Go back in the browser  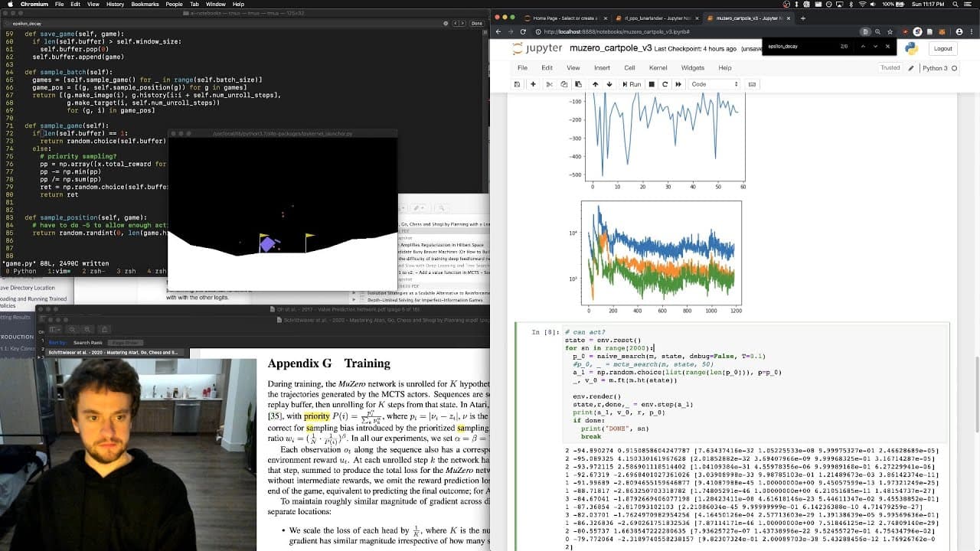pos(498,32)
